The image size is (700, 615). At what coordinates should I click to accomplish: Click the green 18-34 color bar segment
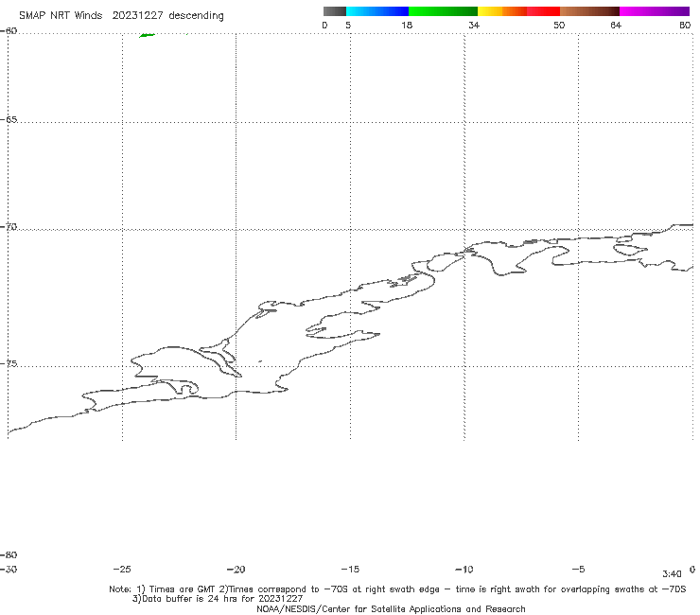pos(443,11)
